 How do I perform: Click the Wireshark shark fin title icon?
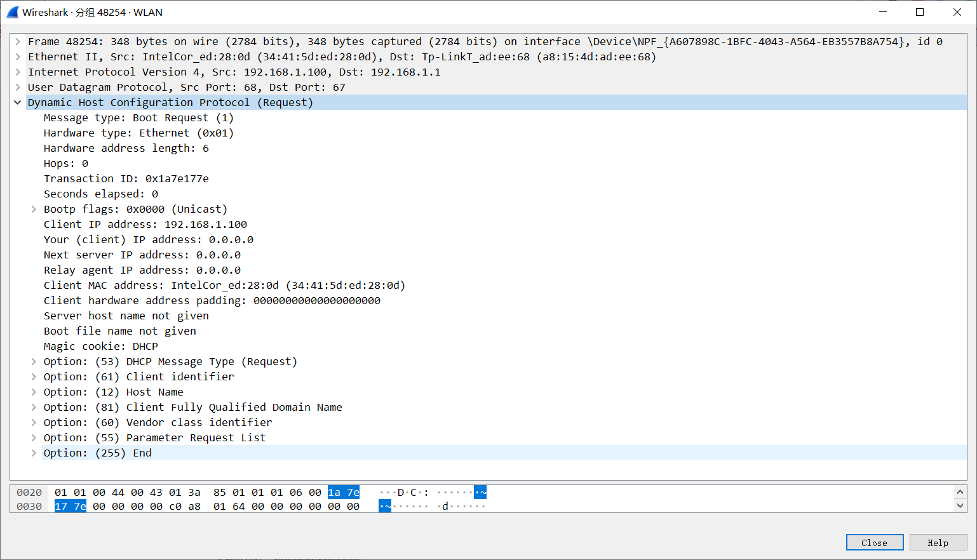(13, 12)
